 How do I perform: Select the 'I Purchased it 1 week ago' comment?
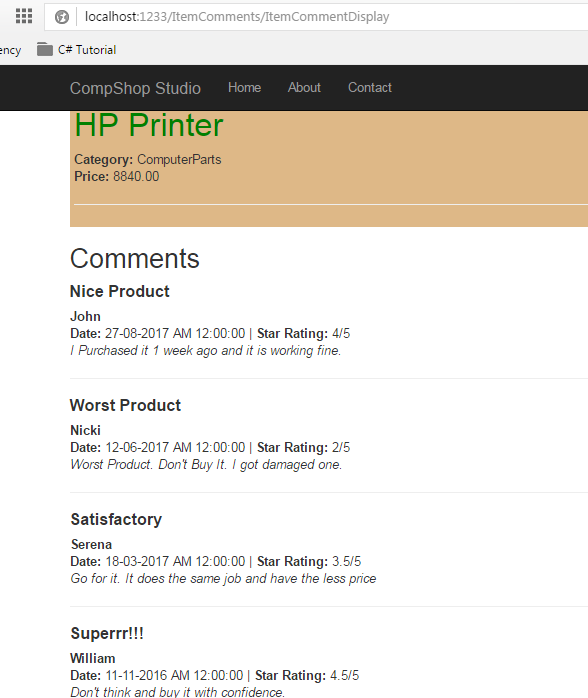pyautogui.click(x=206, y=351)
